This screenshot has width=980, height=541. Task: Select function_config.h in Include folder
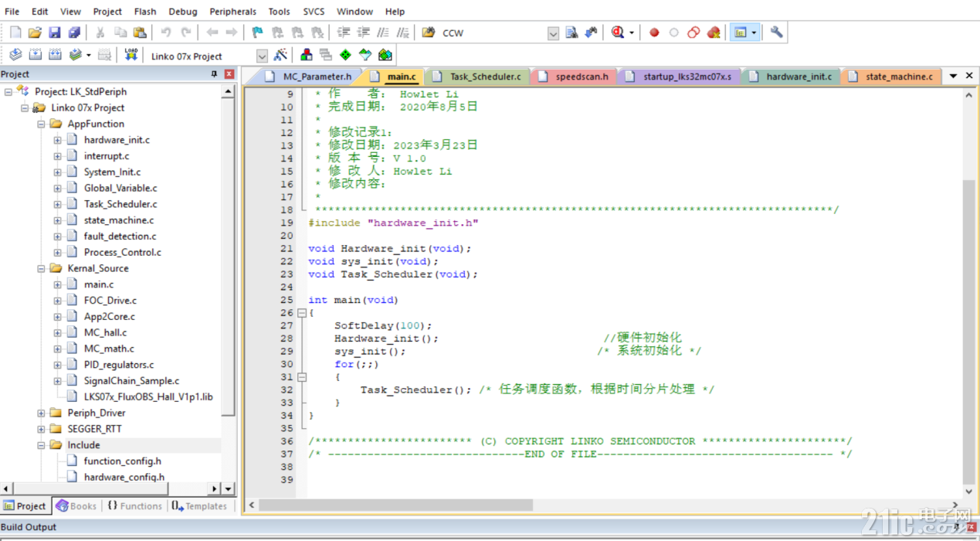tap(123, 461)
